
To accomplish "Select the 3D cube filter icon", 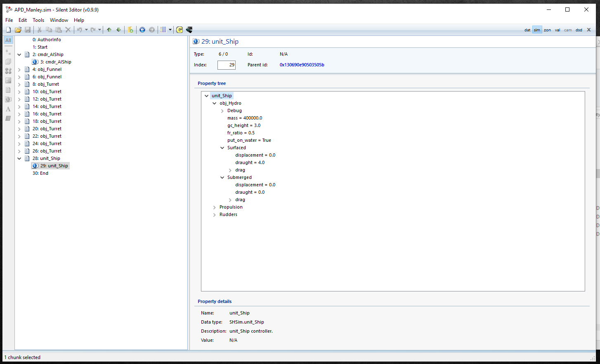I will click(x=8, y=61).
